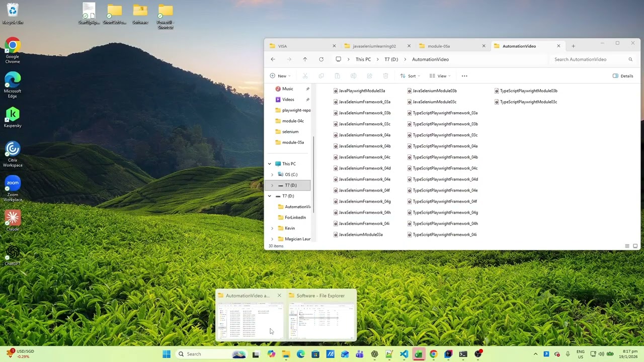
Task: Open the Software folder on desktop
Action: click(x=140, y=14)
